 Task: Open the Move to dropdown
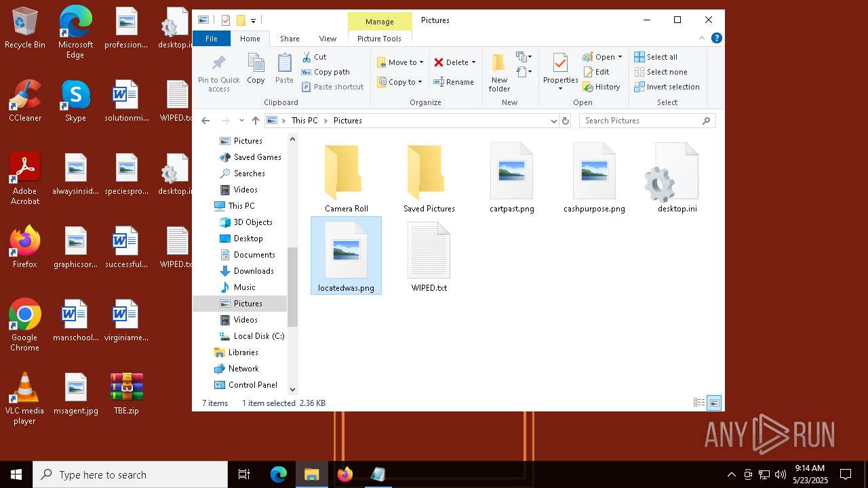(x=400, y=62)
